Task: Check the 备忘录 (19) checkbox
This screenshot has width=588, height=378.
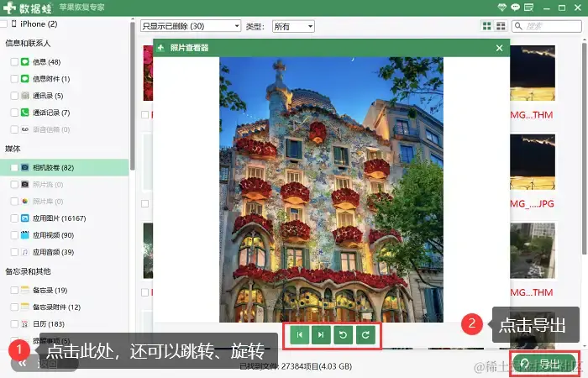Action: [14, 290]
